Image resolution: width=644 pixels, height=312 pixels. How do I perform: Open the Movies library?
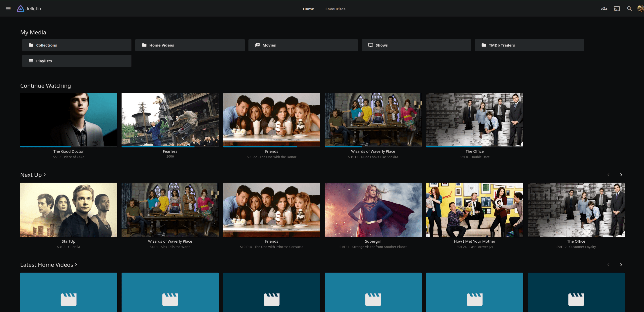pos(303,45)
